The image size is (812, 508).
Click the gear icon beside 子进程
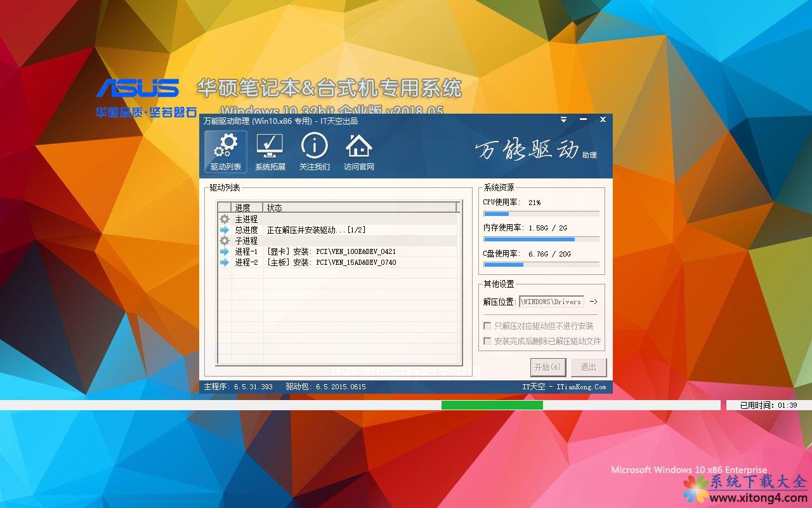pos(225,241)
